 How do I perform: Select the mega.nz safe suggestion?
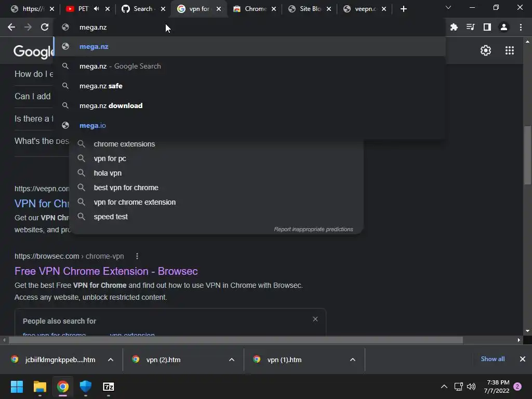click(250, 86)
